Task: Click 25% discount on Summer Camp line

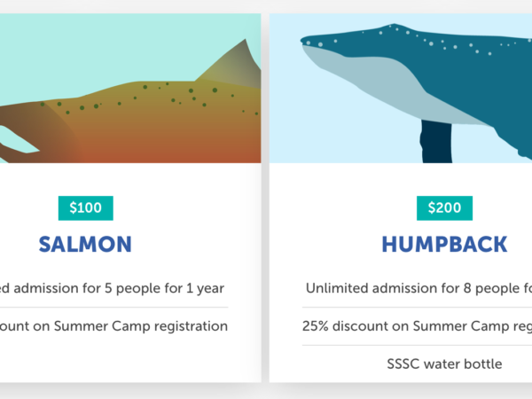Action: click(x=417, y=326)
